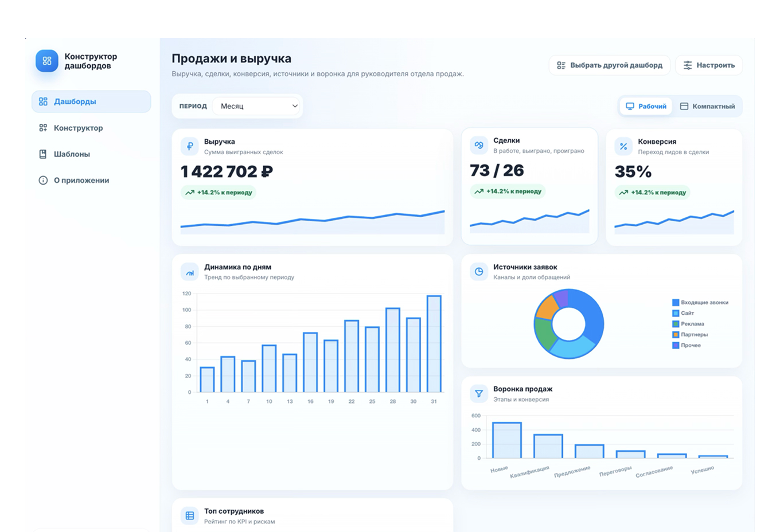This screenshot has height=532, width=780.
Task: Toggle the Входящие звонки legend entry
Action: point(700,302)
